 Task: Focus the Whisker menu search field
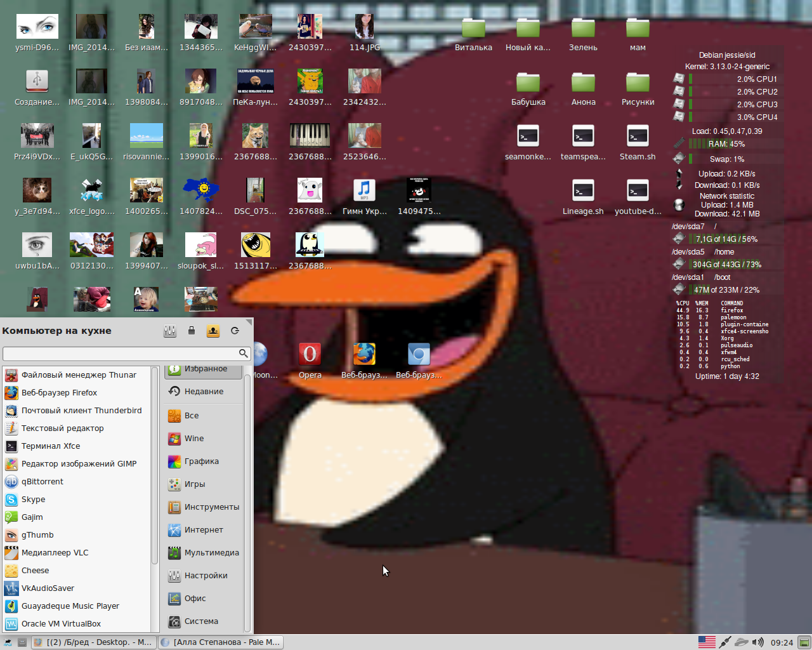127,353
